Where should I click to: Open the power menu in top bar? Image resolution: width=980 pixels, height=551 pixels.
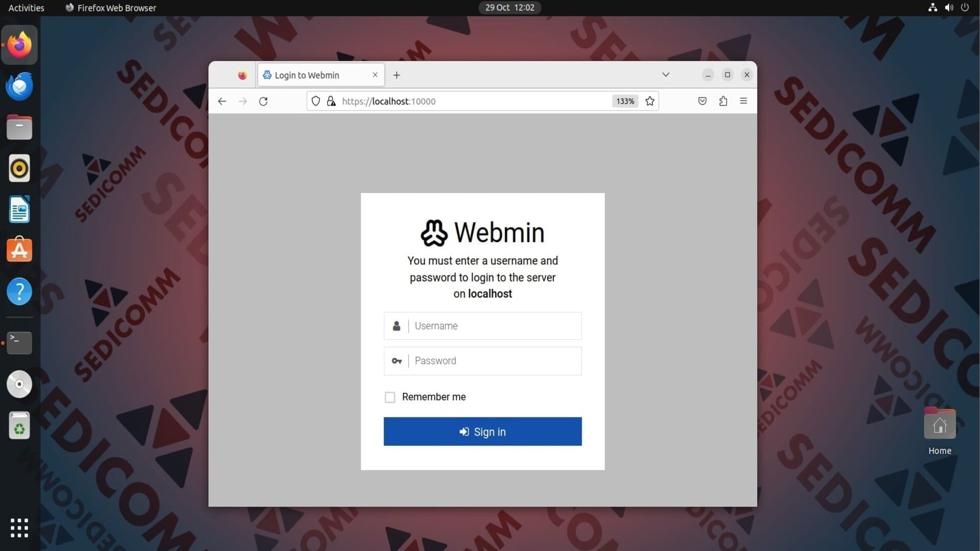tap(965, 8)
